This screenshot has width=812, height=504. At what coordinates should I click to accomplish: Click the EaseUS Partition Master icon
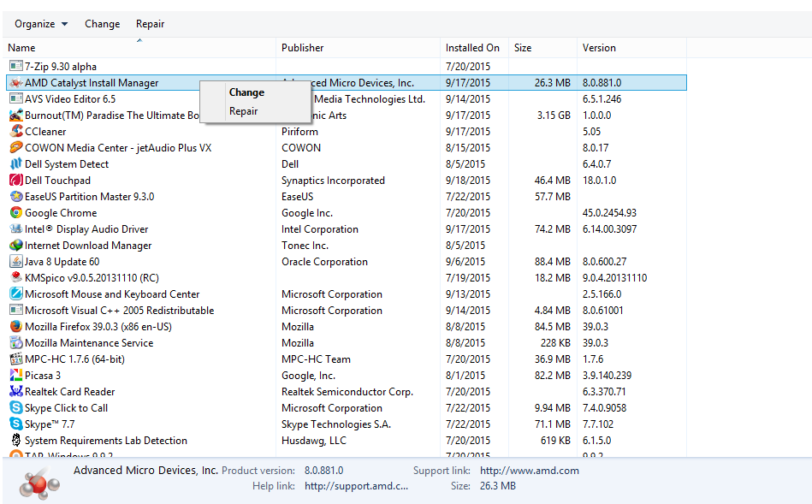point(16,196)
